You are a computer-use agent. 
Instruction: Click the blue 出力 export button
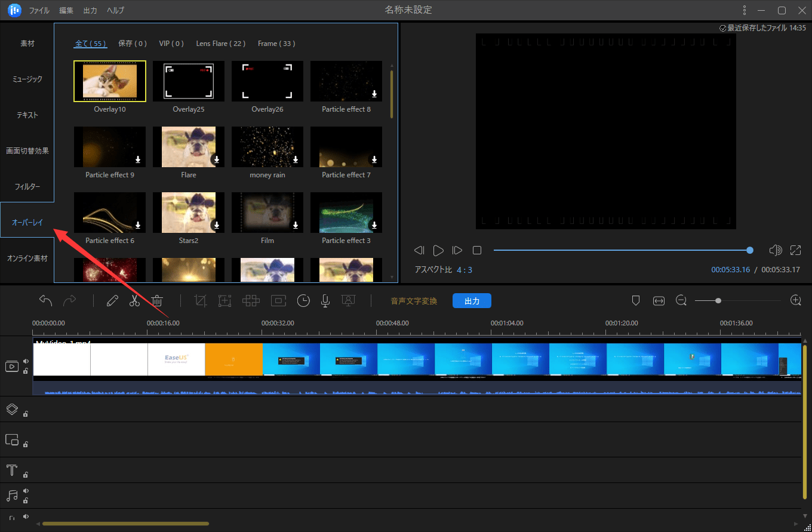[x=472, y=301]
